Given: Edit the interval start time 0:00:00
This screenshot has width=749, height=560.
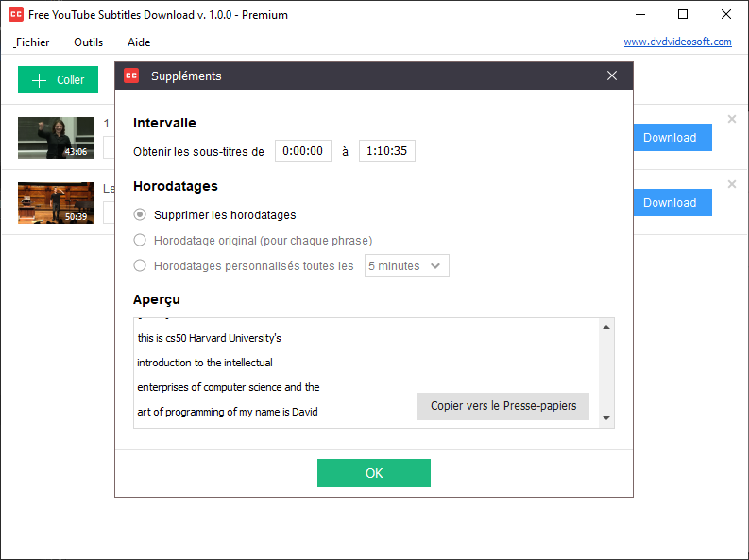Looking at the screenshot, I should coord(303,151).
